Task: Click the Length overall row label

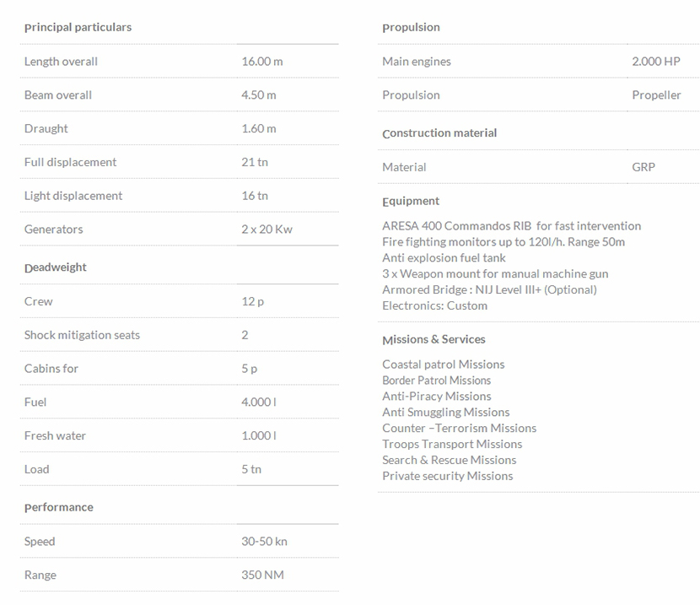Action: 61,62
